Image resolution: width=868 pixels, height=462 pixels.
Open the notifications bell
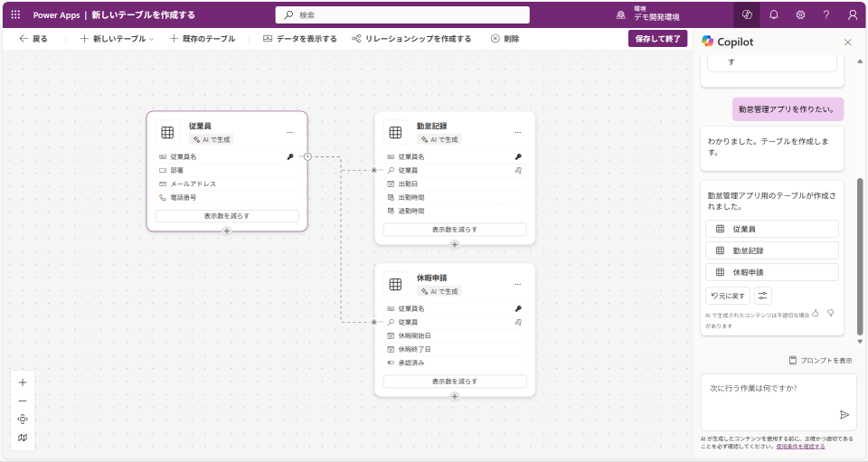[x=774, y=15]
